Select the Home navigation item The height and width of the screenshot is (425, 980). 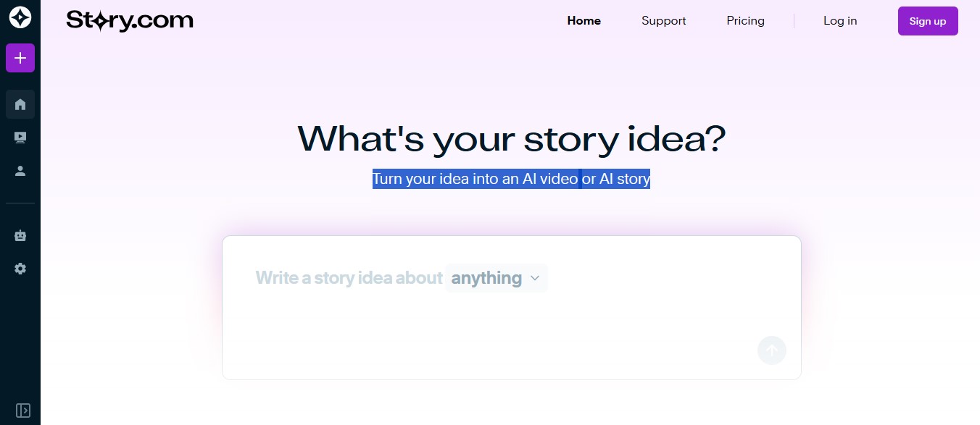click(584, 20)
